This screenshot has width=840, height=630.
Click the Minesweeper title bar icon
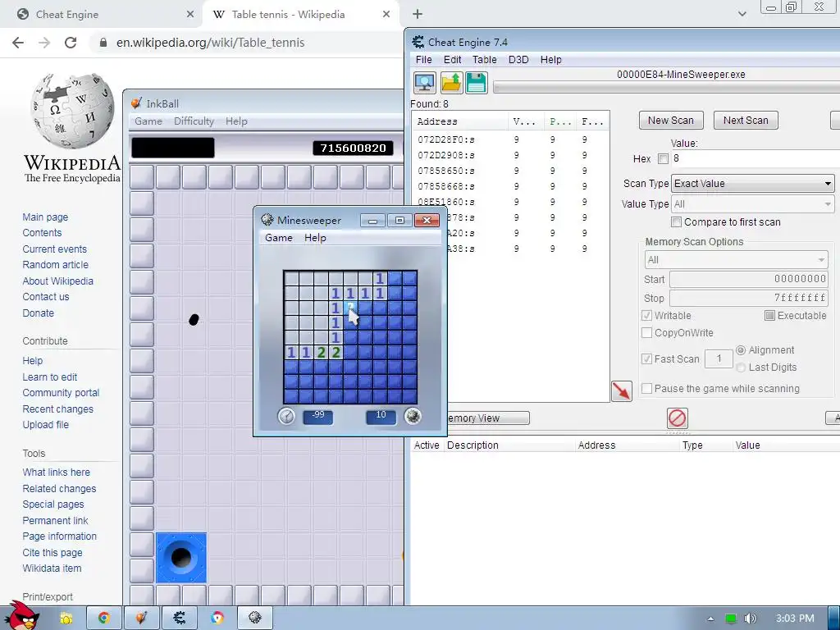tap(267, 220)
